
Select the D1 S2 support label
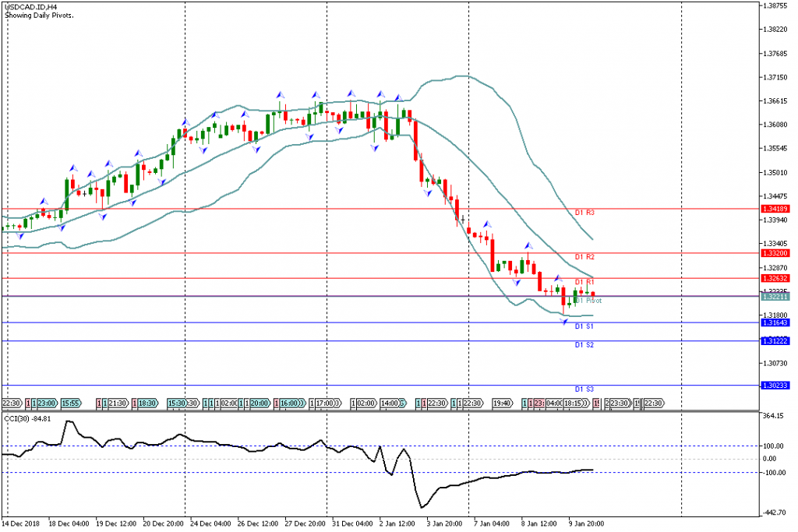click(584, 344)
